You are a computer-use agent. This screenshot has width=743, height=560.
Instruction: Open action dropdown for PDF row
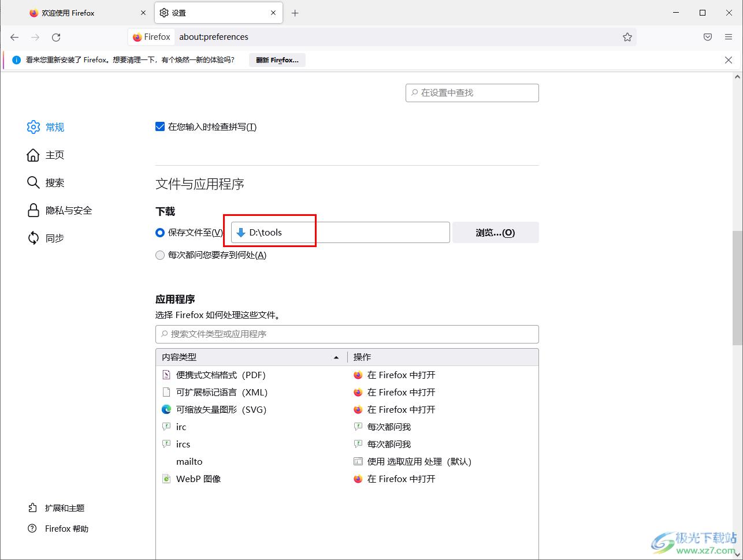[443, 375]
